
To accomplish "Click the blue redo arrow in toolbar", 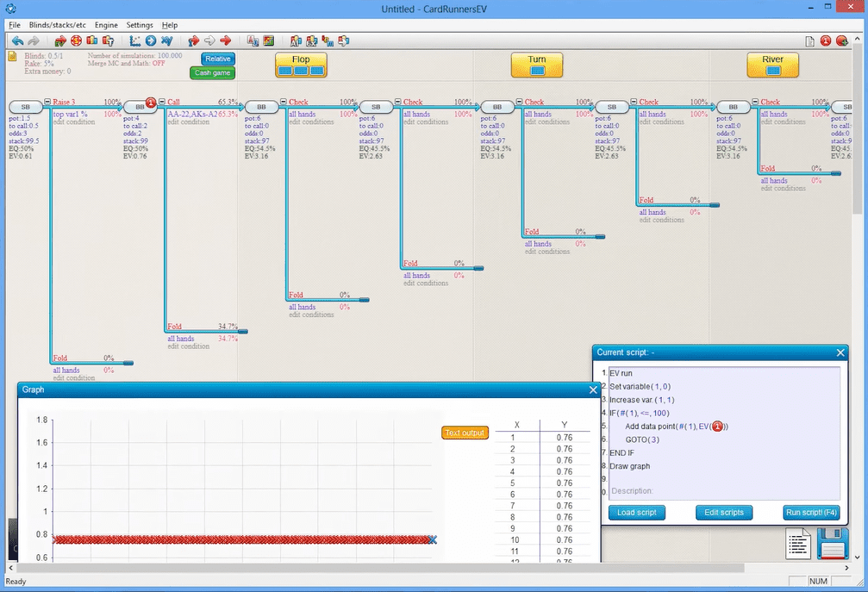I will 33,41.
